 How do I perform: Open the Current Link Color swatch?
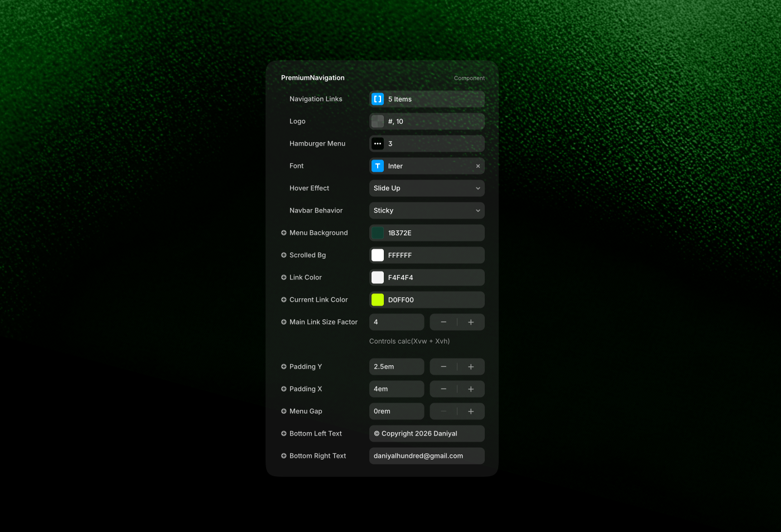coord(378,300)
